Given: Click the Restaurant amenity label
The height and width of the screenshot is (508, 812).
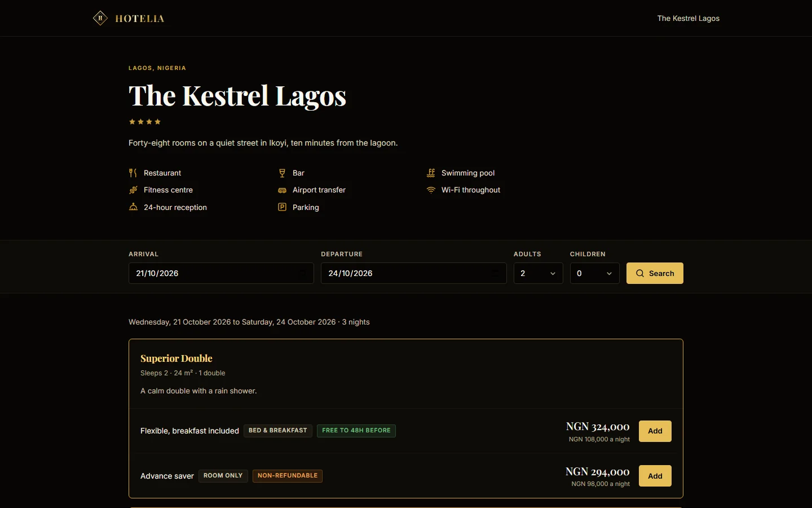Looking at the screenshot, I should [162, 173].
